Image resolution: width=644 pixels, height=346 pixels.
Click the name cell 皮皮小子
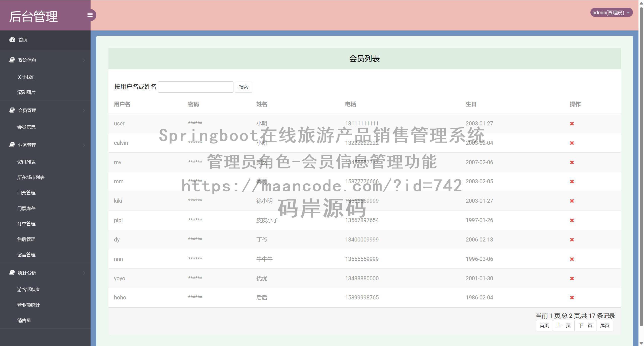pyautogui.click(x=267, y=220)
